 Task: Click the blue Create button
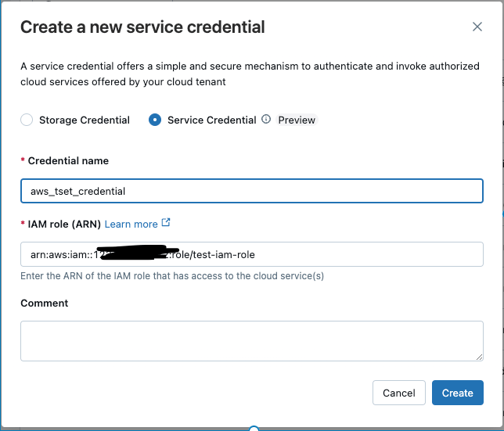click(457, 393)
